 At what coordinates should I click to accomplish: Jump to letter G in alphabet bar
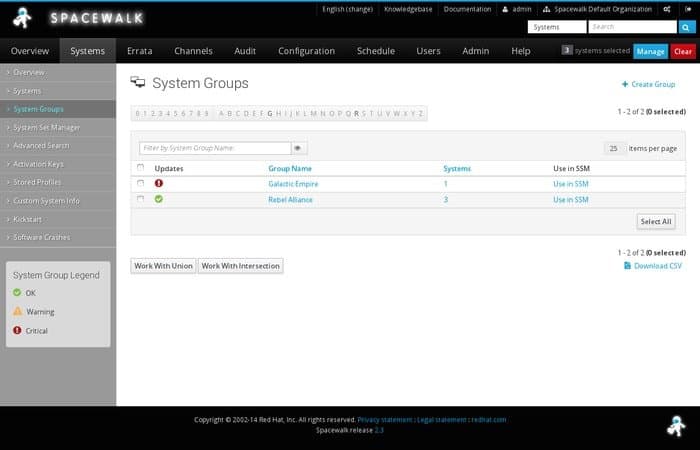[270, 113]
